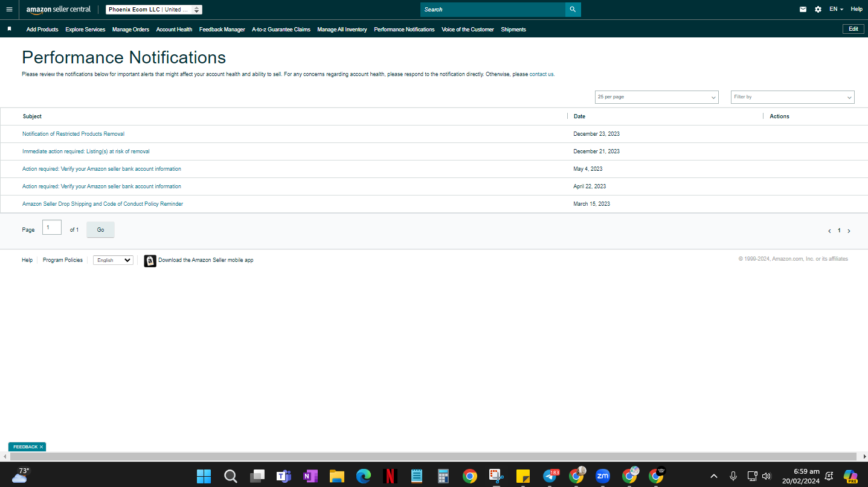The image size is (868, 487).
Task: Open Voice of the Customer
Action: (468, 30)
